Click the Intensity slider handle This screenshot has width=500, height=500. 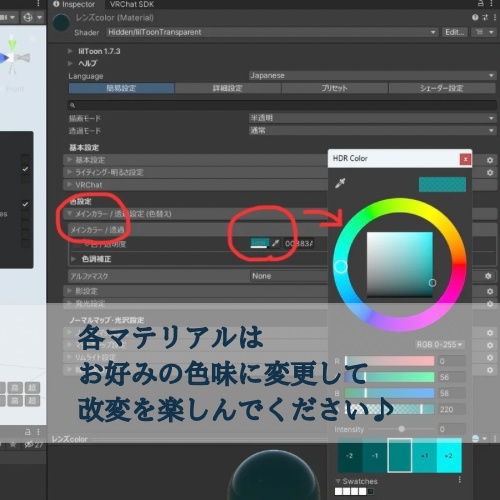pyautogui.click(x=402, y=429)
